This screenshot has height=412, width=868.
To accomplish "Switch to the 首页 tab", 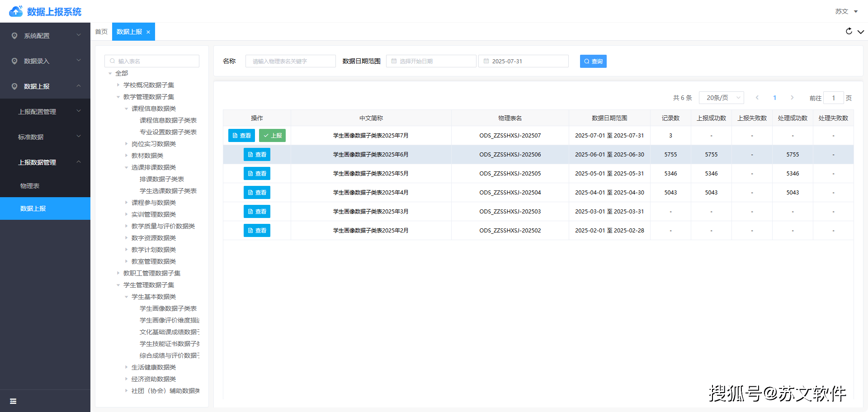I will [x=101, y=32].
